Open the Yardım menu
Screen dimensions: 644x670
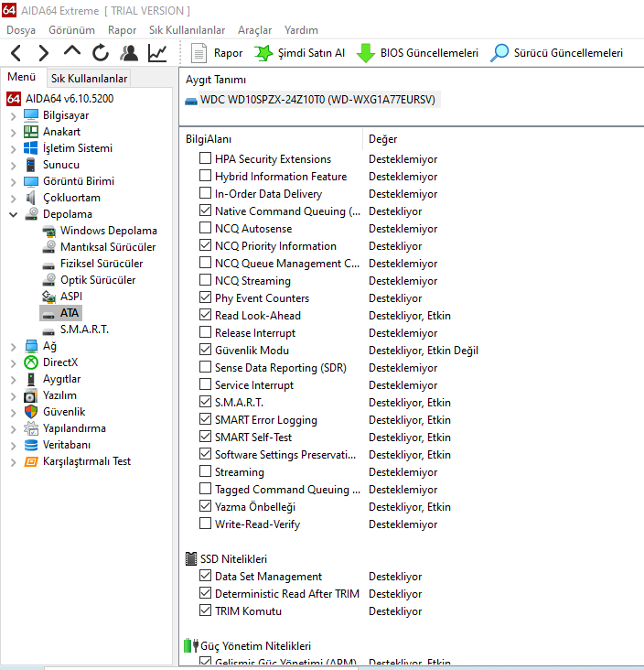point(301,30)
